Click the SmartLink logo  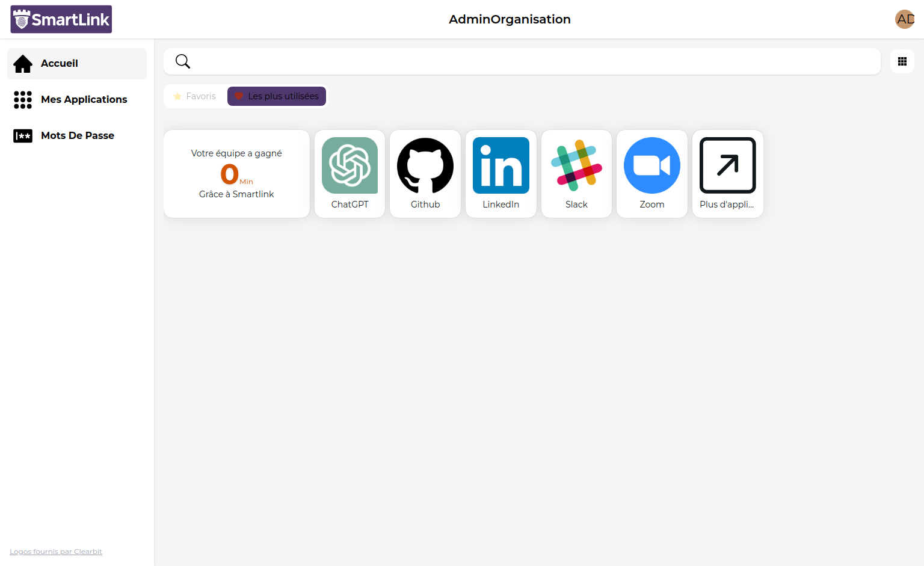[61, 19]
